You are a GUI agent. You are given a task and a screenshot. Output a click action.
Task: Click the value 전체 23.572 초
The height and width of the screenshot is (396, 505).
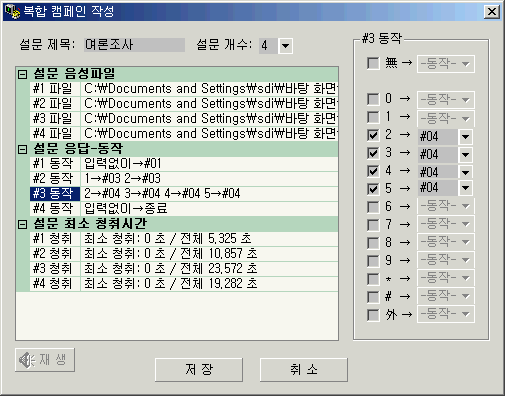pos(219,269)
